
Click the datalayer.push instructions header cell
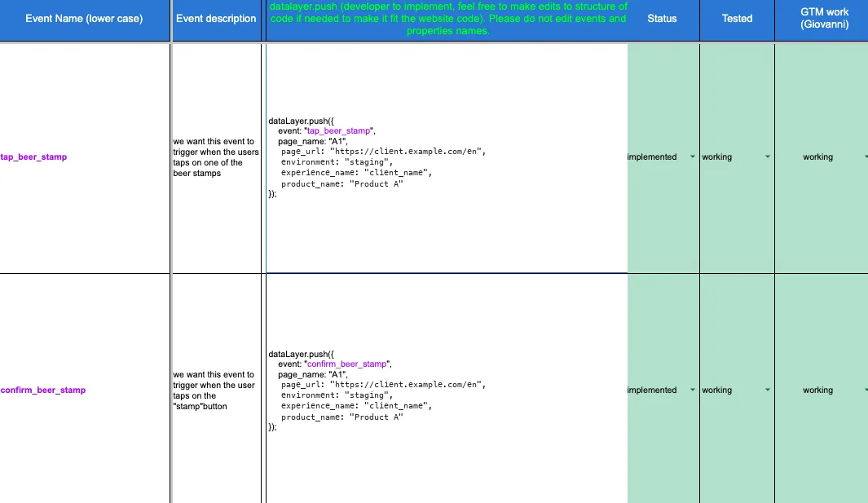(447, 20)
